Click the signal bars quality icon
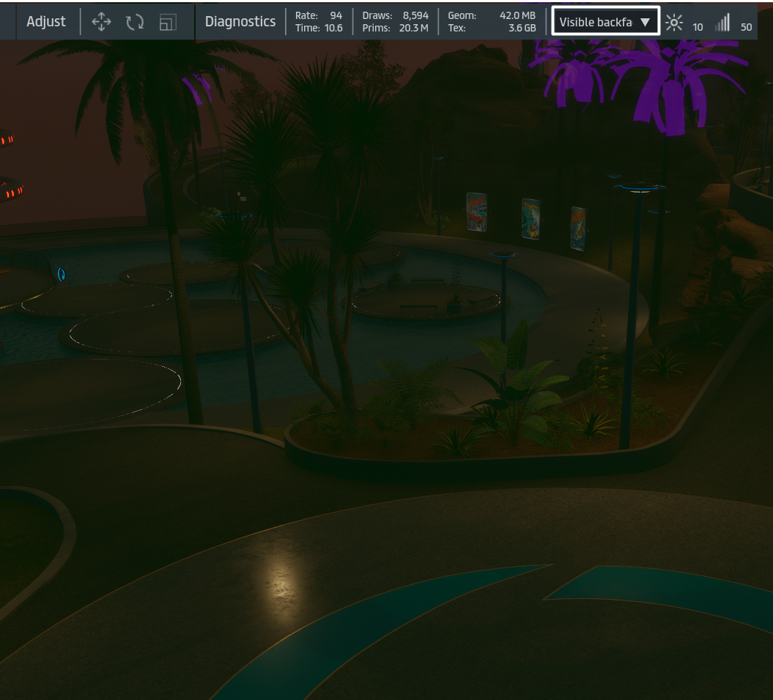This screenshot has width=773, height=700. [x=722, y=23]
